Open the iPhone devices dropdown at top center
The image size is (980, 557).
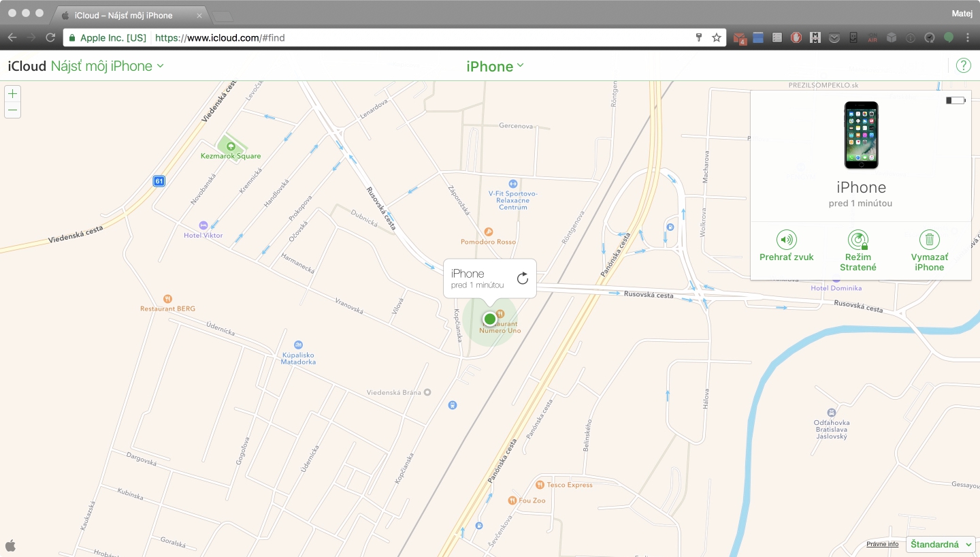click(495, 66)
